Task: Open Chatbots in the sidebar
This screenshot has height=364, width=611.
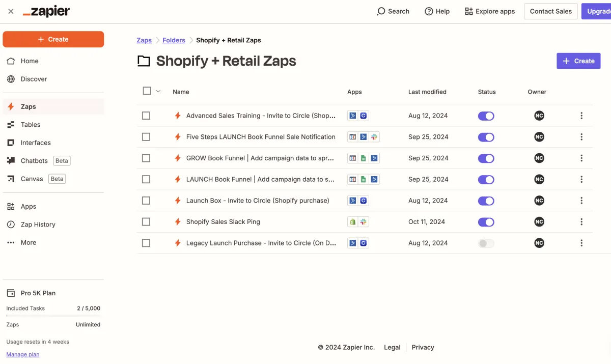Action: click(x=53, y=161)
